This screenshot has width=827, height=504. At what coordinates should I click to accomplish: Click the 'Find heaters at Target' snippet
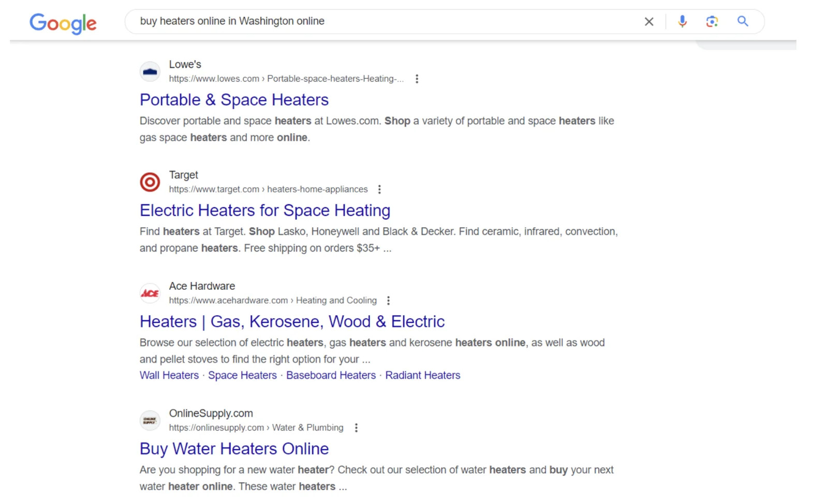(379, 240)
